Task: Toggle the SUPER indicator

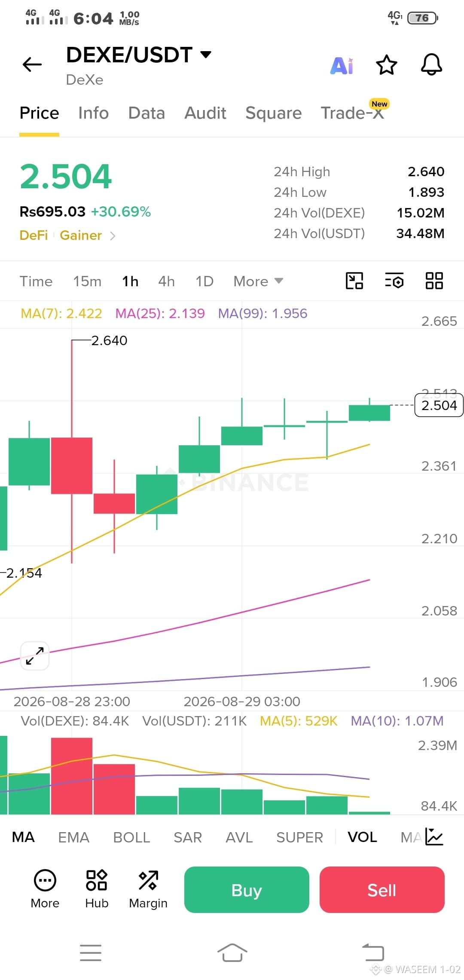Action: coord(299,837)
